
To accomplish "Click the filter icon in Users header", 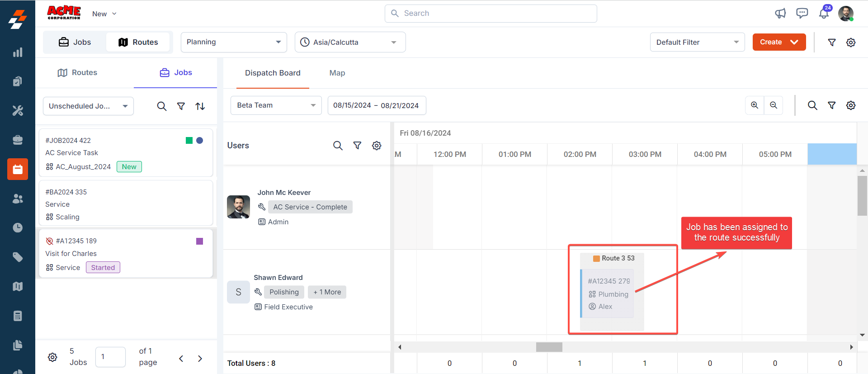I will click(x=357, y=146).
